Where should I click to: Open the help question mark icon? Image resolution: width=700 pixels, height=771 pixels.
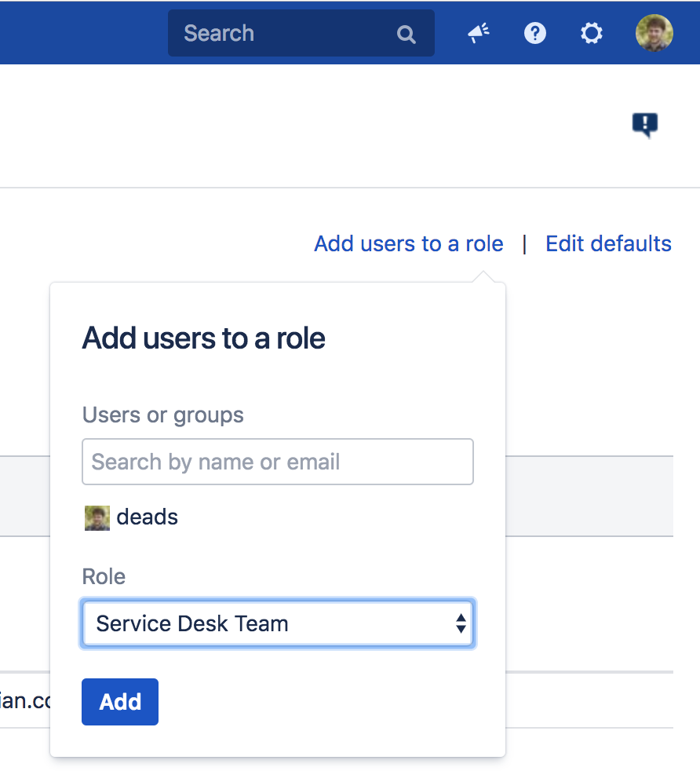535,34
